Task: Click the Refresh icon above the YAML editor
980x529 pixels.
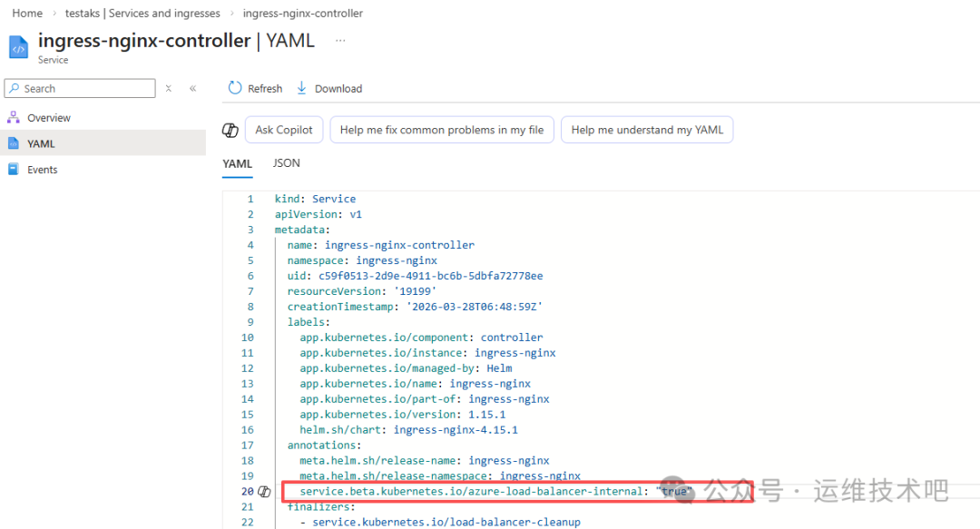Action: (235, 88)
